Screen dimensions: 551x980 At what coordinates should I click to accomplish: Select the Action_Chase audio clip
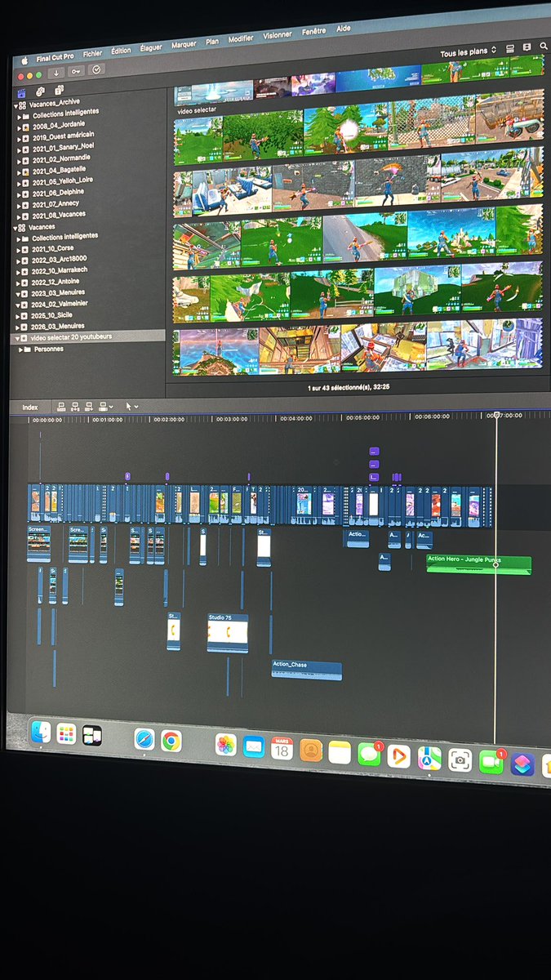tap(306, 670)
